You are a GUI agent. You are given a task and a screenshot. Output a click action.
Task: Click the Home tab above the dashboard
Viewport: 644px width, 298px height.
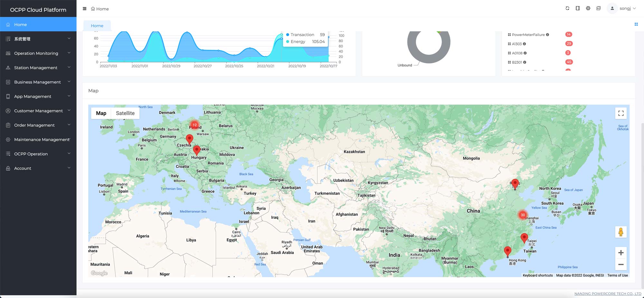[97, 26]
